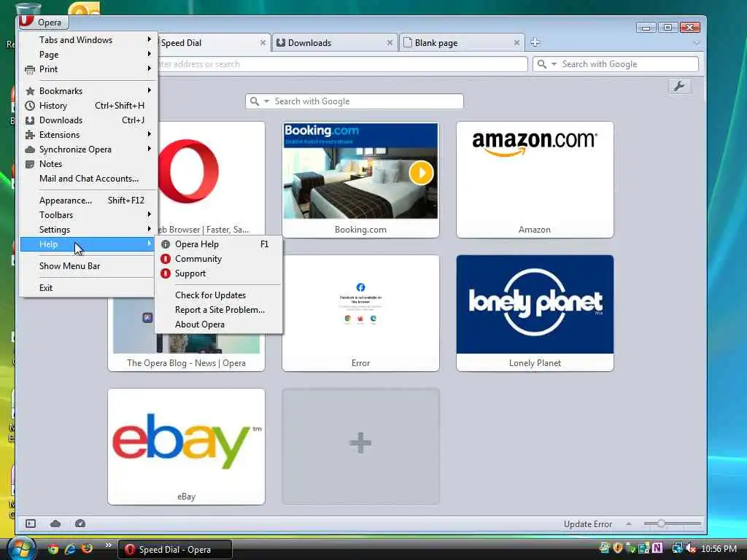747x560 pixels.
Task: Open Mail and Chat Accounts
Action: 88,179
